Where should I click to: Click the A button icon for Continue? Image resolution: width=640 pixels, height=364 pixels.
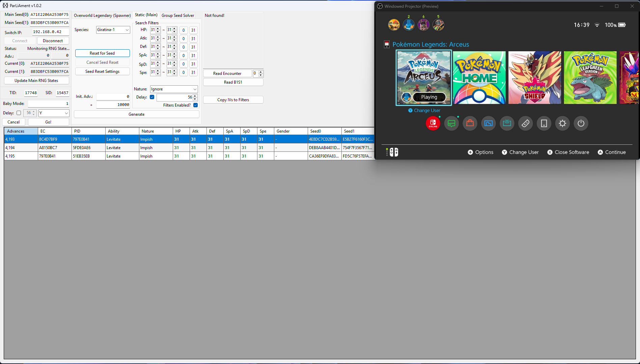600,152
